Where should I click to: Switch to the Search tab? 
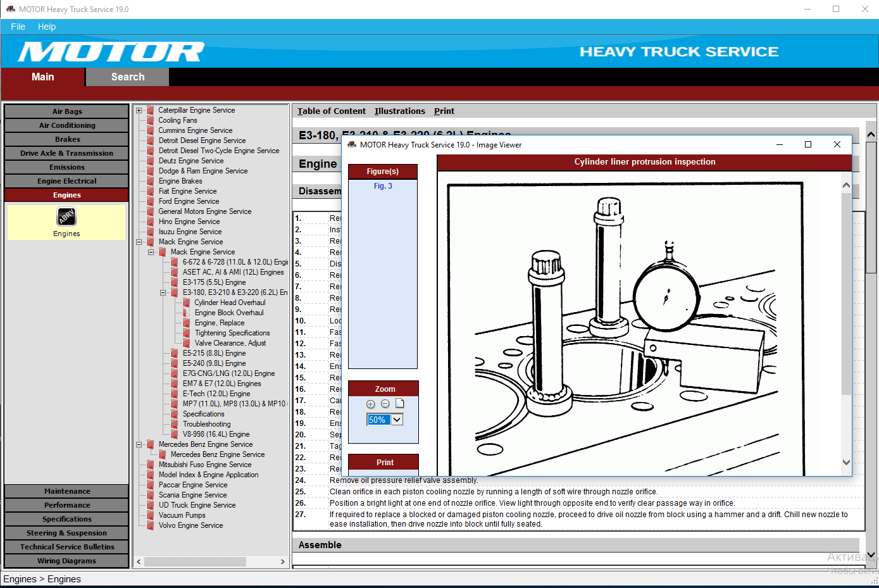[x=127, y=77]
